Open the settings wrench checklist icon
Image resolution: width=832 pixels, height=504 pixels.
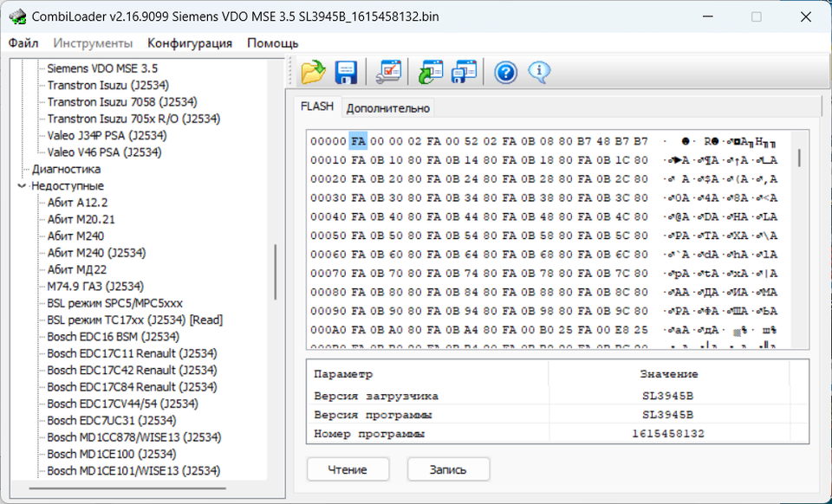click(x=389, y=72)
